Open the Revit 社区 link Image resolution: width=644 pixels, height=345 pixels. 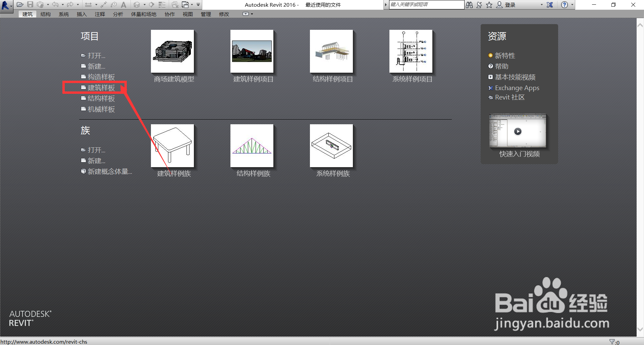(x=506, y=97)
